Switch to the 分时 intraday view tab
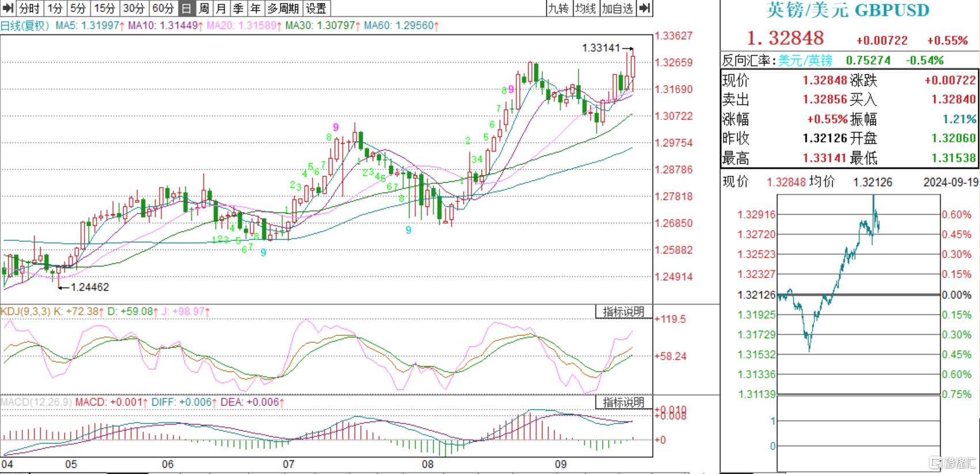 tap(30, 8)
